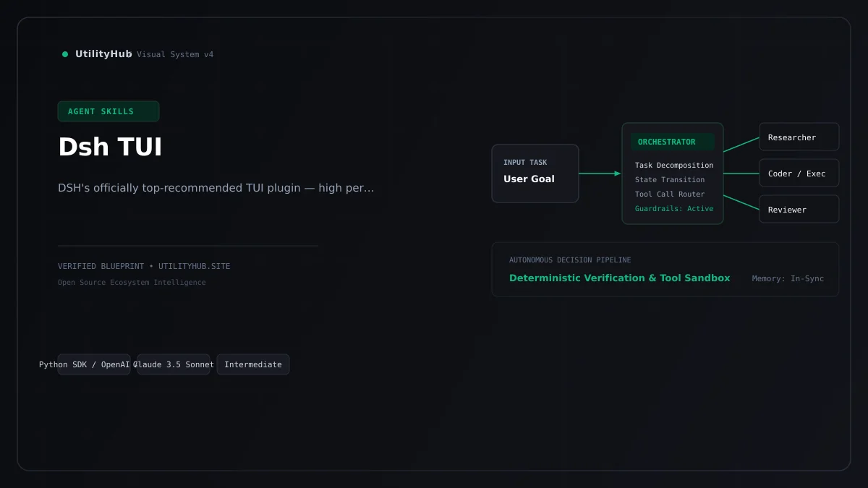Select State Transition entry
Viewport: 868px width, 488px height.
tap(670, 180)
